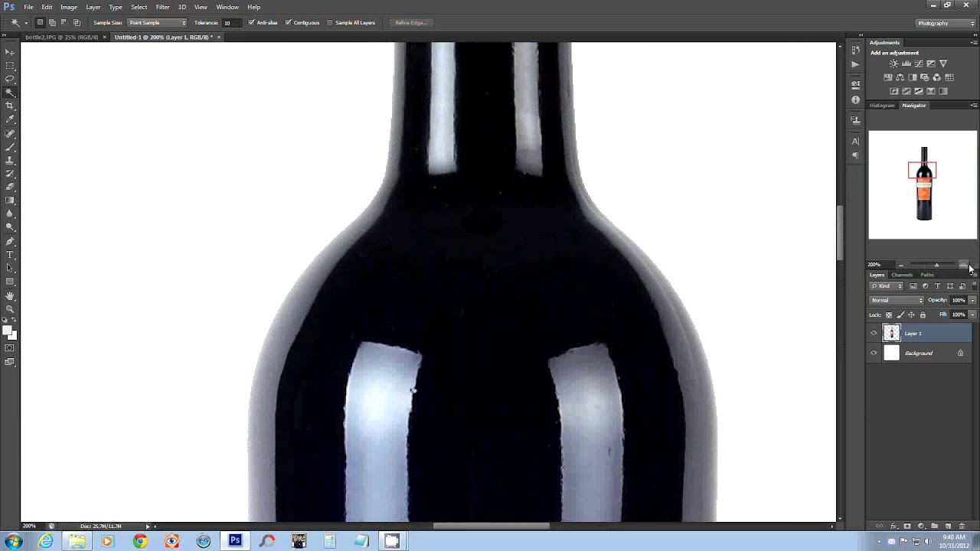The height and width of the screenshot is (551, 980).
Task: Open the Photography workspace dropdown
Action: (944, 23)
